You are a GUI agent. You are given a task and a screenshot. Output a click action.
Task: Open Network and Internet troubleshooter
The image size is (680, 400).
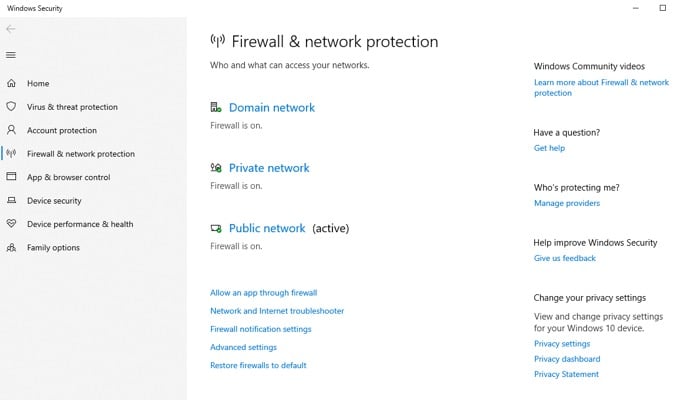(x=277, y=311)
